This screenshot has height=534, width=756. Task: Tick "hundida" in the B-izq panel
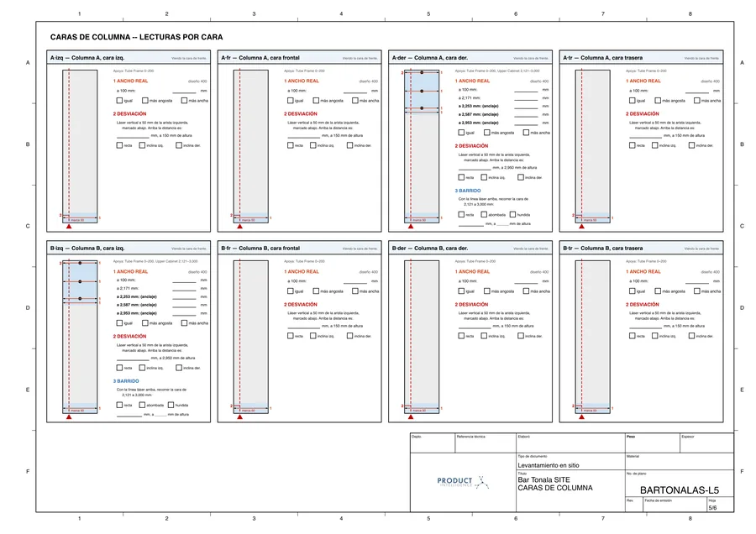(x=171, y=405)
